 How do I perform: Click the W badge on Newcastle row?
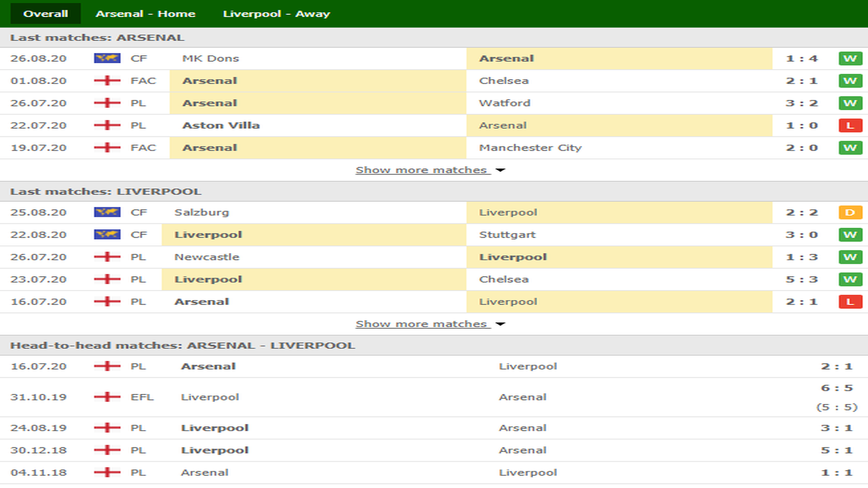pos(850,257)
